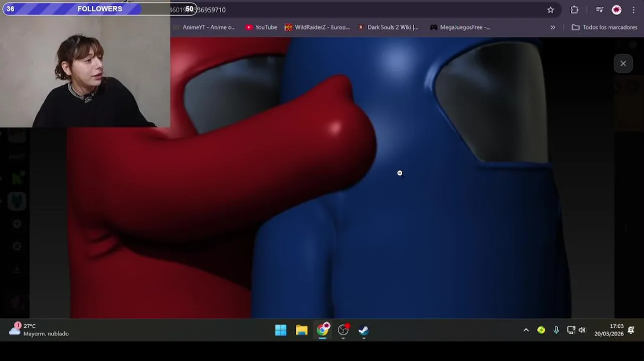This screenshot has height=361, width=644.
Task: Open the WildRaiderZ bookmark
Action: 317,27
